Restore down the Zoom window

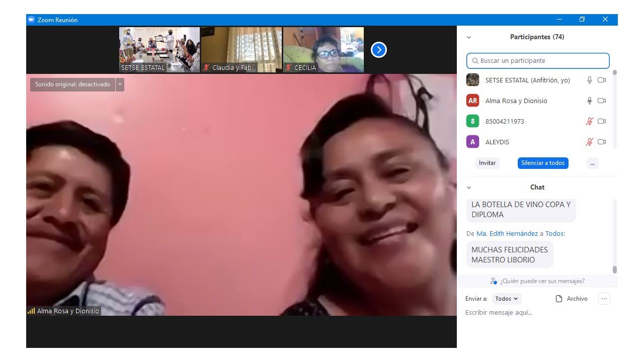pos(582,20)
